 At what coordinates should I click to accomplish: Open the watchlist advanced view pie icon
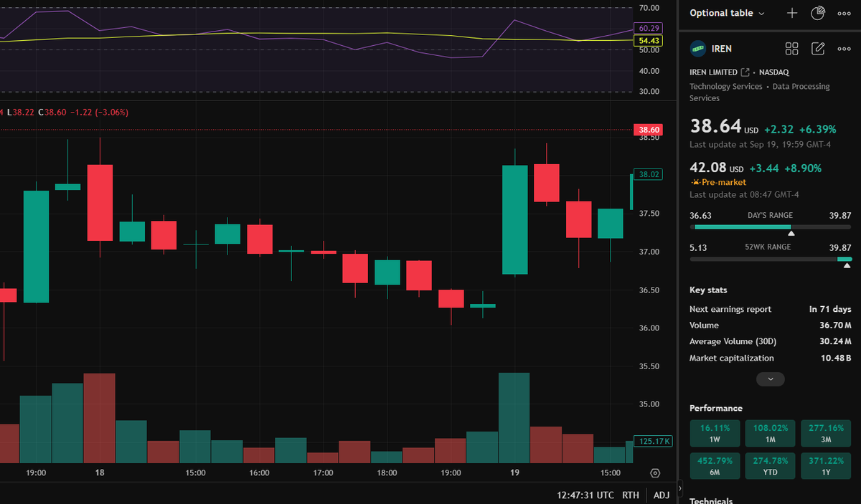[817, 13]
